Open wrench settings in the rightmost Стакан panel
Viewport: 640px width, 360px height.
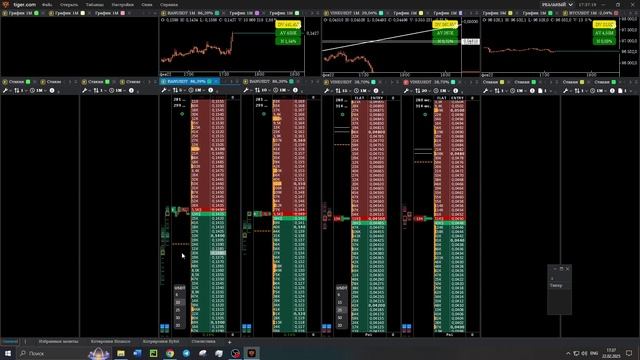[566, 90]
